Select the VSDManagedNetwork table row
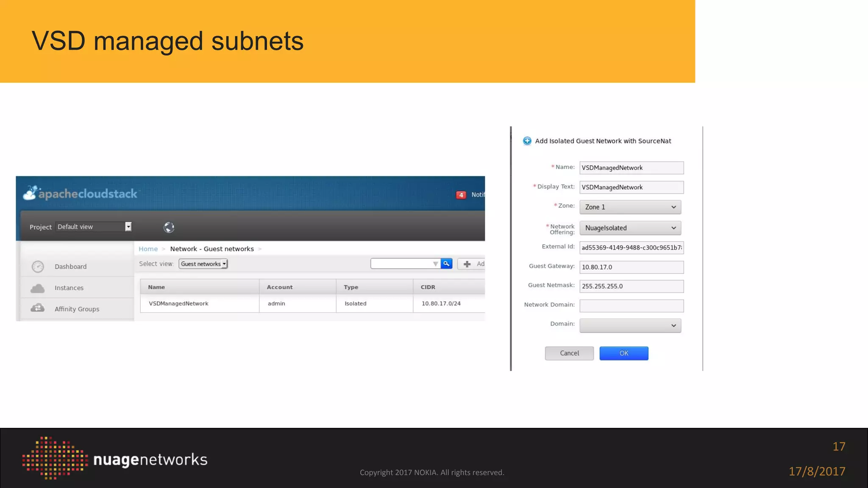The width and height of the screenshot is (868, 488). click(x=178, y=304)
